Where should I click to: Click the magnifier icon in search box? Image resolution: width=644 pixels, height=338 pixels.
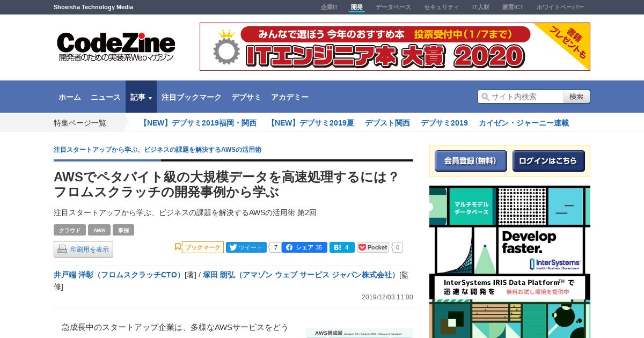(x=485, y=97)
